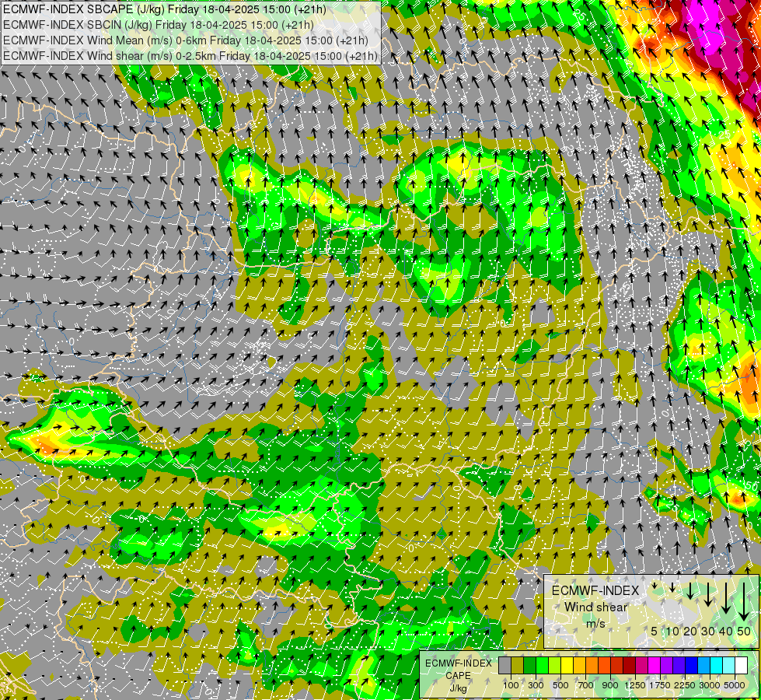761x700 pixels.
Task: Click the 5 m/s wind shear arrow
Action: coord(655,586)
